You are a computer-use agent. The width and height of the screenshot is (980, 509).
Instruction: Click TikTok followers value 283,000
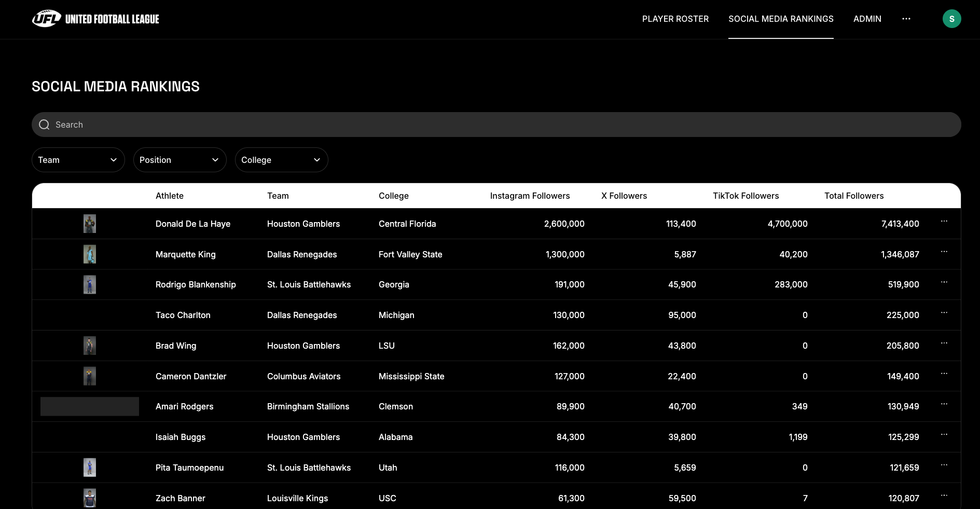point(791,284)
